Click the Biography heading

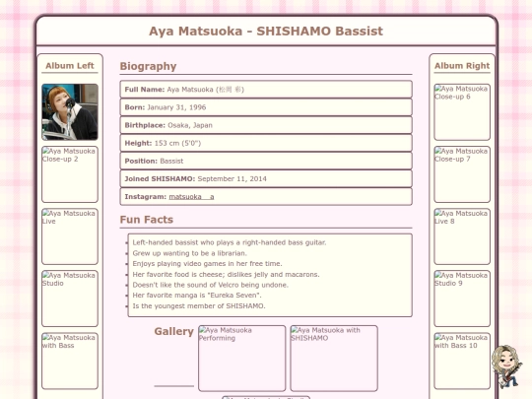click(148, 66)
